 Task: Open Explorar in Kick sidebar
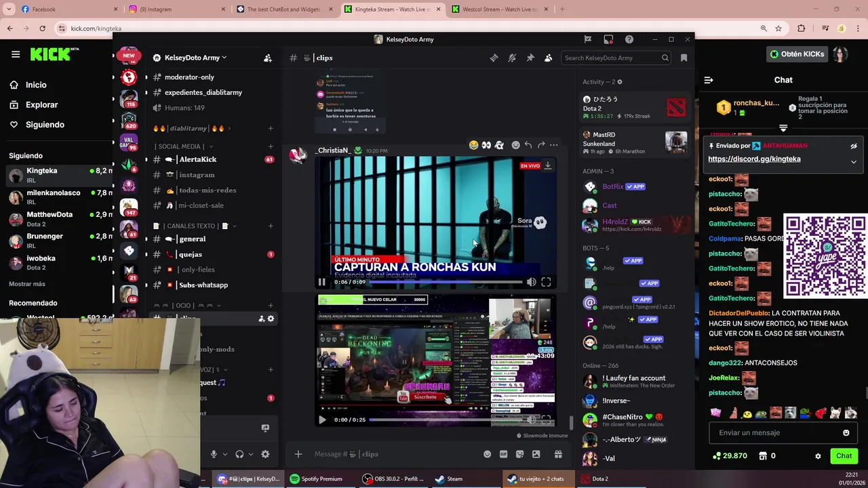33,104
